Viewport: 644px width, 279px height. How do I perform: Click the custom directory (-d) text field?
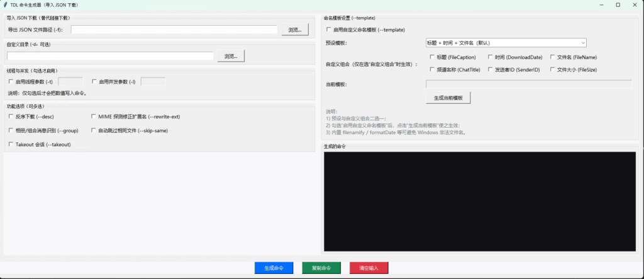pyautogui.click(x=110, y=56)
